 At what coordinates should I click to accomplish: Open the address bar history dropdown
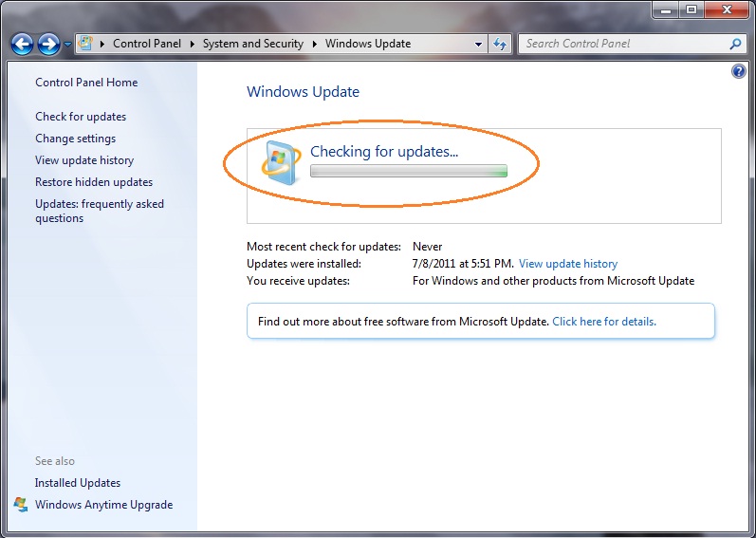tap(478, 44)
